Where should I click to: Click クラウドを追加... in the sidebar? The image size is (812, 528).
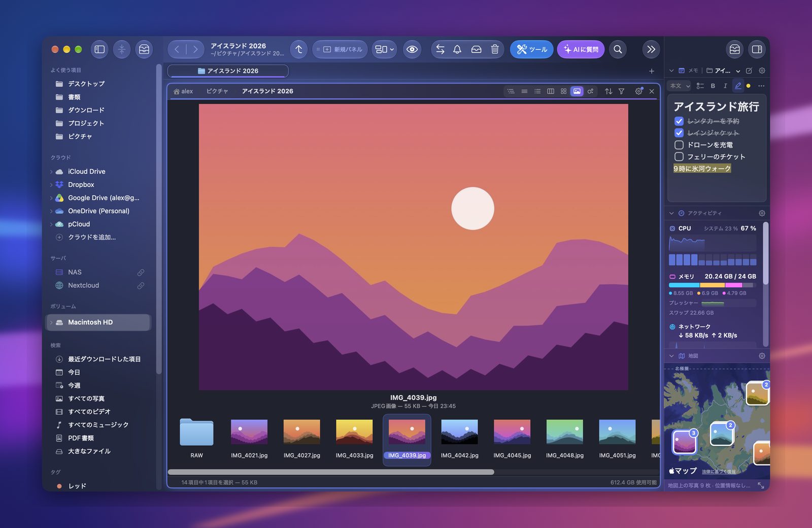click(92, 237)
